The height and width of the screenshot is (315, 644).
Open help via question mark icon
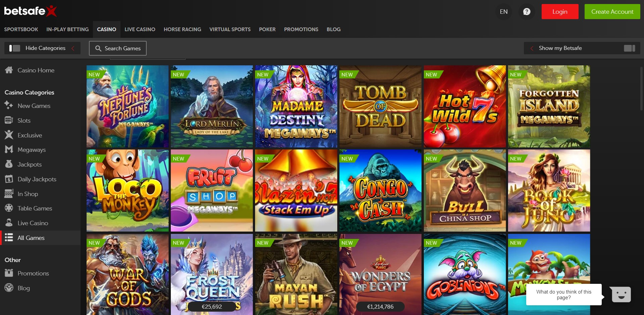[x=527, y=12]
